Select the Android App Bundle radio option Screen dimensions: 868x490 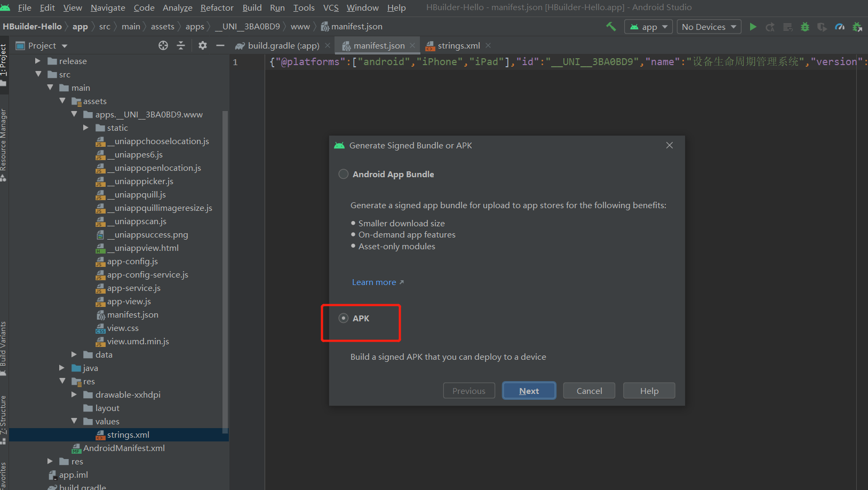click(344, 174)
